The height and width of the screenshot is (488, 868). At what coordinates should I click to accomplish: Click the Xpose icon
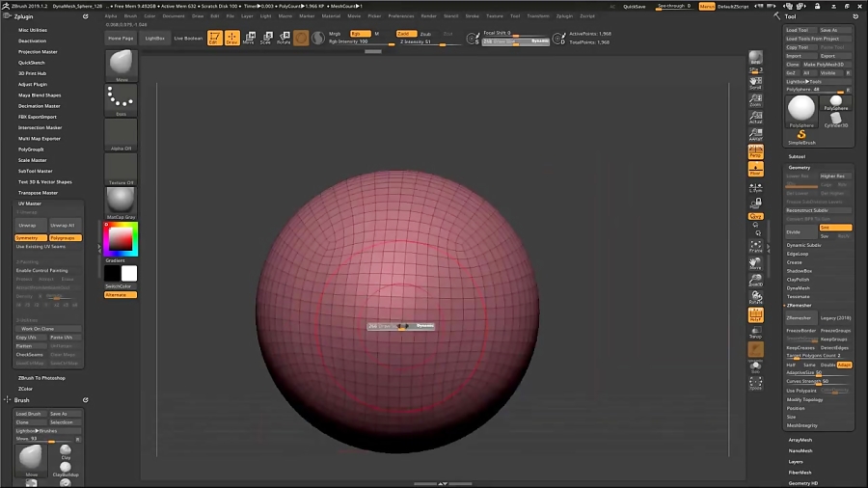(x=755, y=384)
